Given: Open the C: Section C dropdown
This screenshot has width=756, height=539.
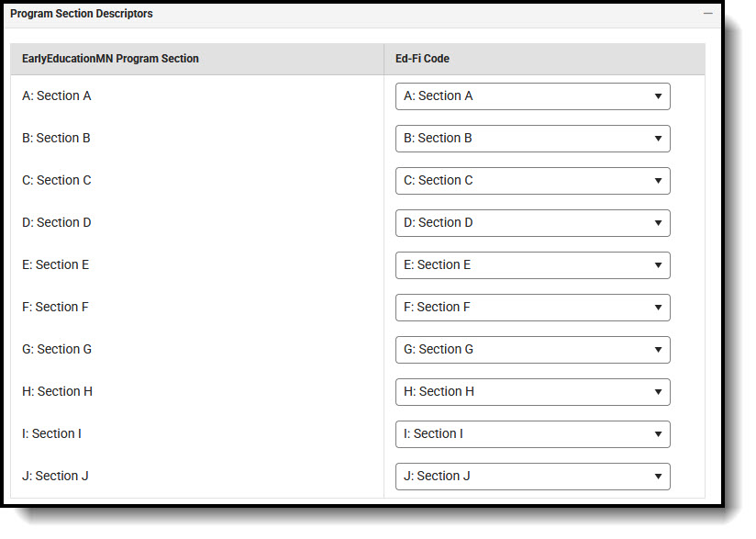Looking at the screenshot, I should 532,181.
